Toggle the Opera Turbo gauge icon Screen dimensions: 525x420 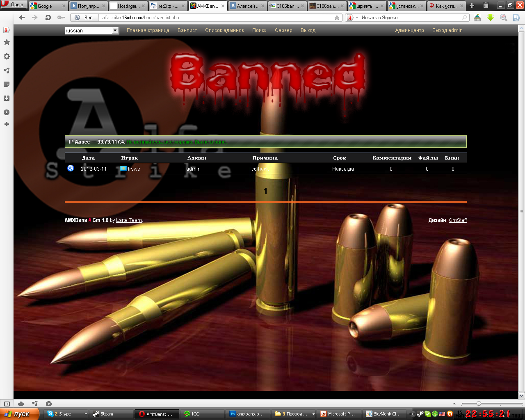49,404
